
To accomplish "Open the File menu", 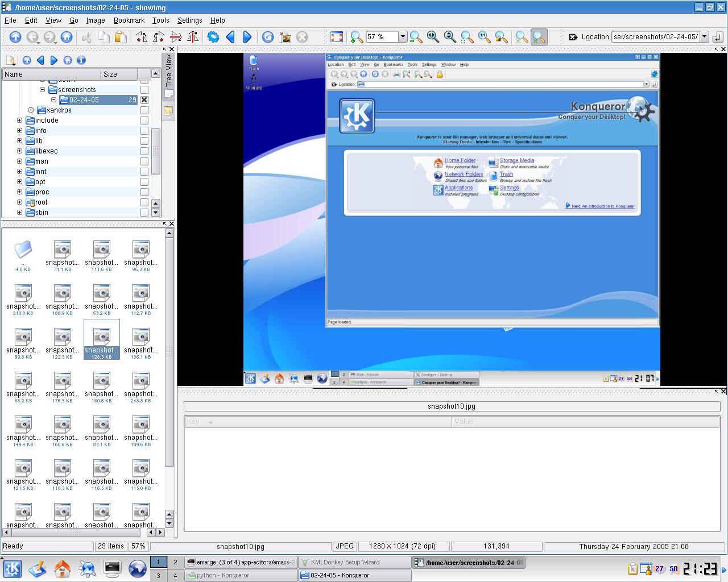I will (x=10, y=20).
